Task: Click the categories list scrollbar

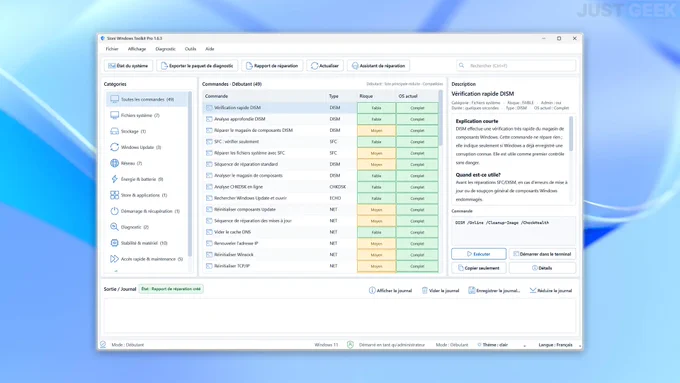Action: click(x=190, y=173)
